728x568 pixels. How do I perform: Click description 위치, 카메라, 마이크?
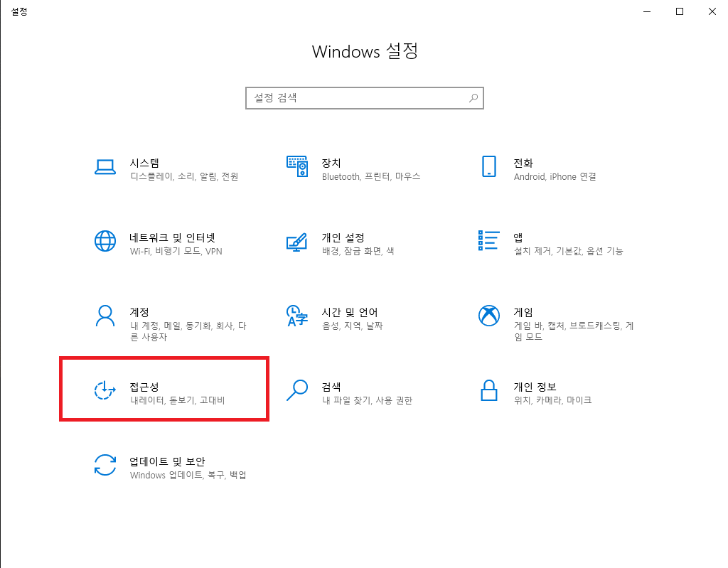click(552, 400)
